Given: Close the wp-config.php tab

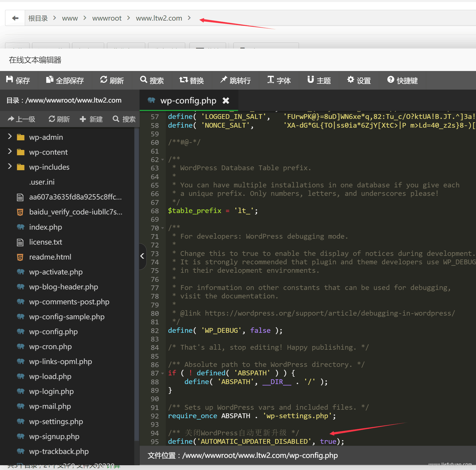Looking at the screenshot, I should [x=226, y=101].
